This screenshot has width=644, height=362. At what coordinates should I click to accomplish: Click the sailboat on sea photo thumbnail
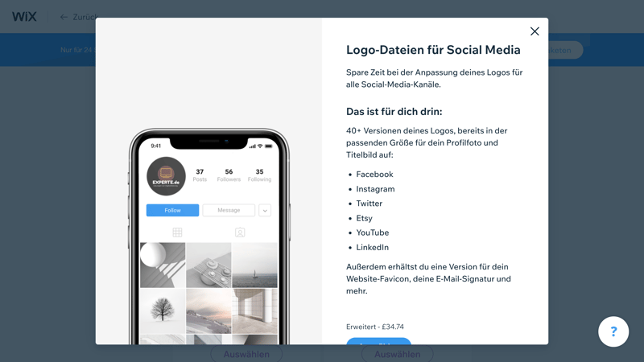tap(254, 265)
